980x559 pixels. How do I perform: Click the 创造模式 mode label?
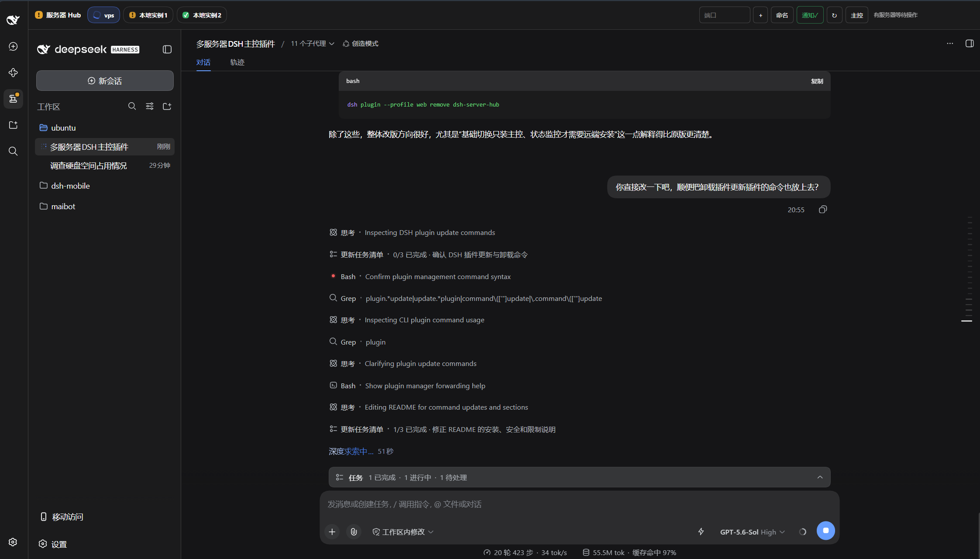[x=361, y=44]
